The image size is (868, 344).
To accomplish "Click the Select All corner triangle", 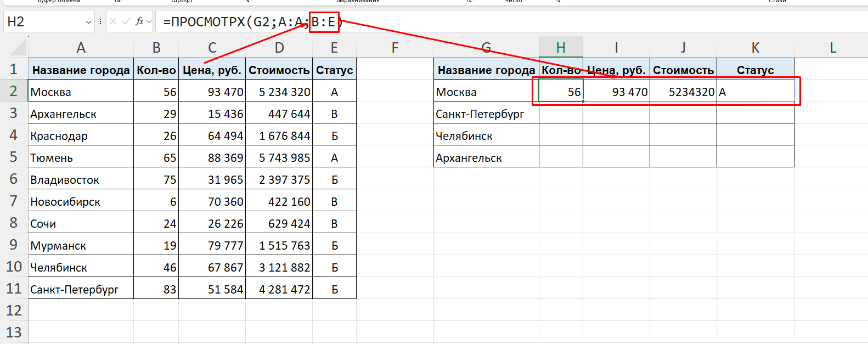I will tap(19, 48).
